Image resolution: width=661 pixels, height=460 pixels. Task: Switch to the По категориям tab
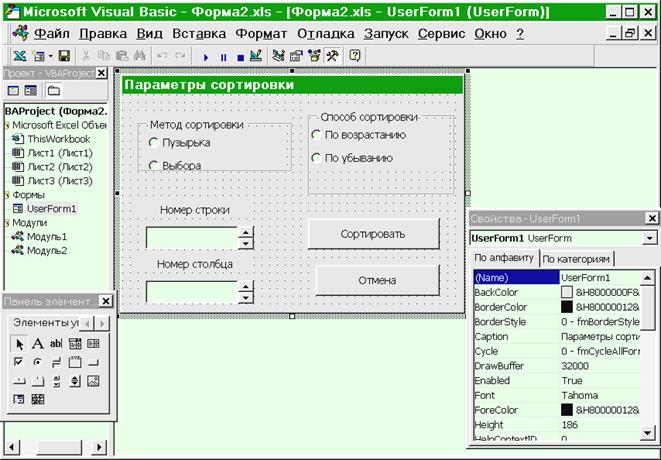pos(576,259)
